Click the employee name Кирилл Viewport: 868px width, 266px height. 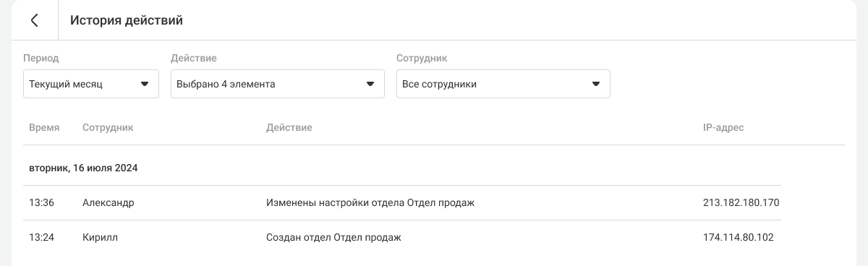[100, 237]
